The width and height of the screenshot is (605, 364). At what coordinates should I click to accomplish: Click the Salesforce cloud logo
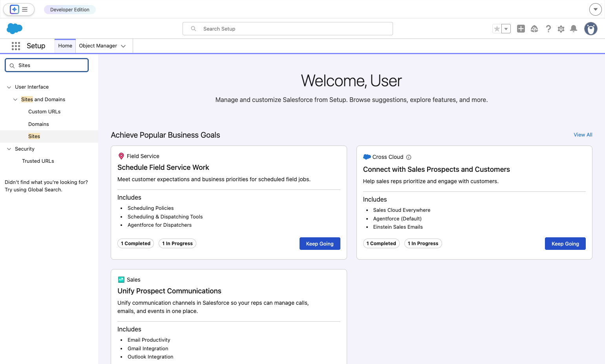pos(15,29)
